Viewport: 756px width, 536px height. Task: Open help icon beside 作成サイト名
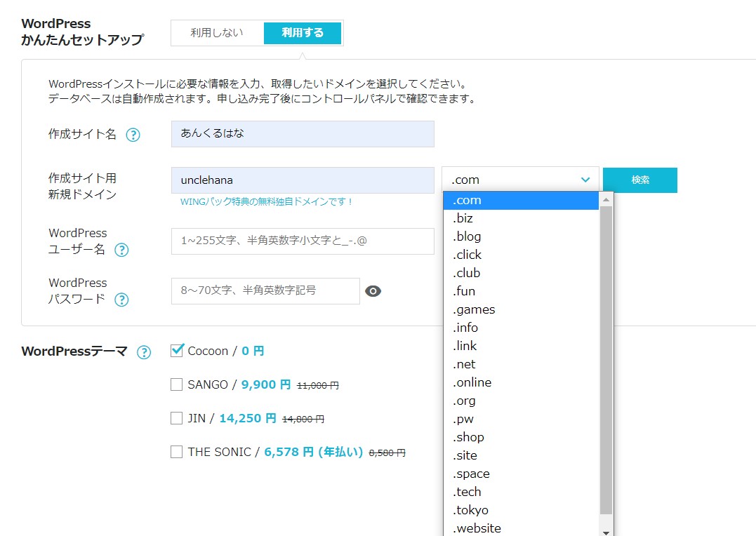133,135
